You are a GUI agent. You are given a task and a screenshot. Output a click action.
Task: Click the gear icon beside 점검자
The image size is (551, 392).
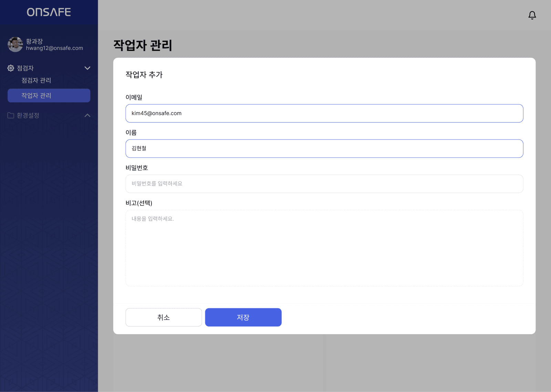coord(11,68)
